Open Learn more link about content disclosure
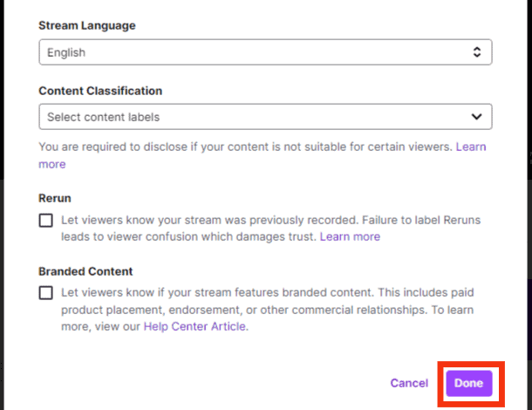Screen dimensions: 532x410 tap(470, 147)
